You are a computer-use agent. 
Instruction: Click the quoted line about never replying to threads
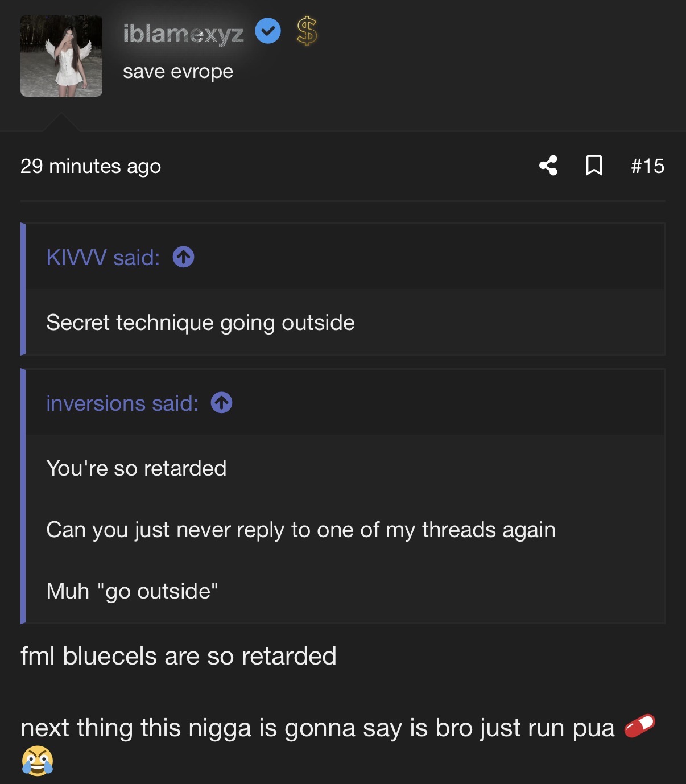coord(300,530)
